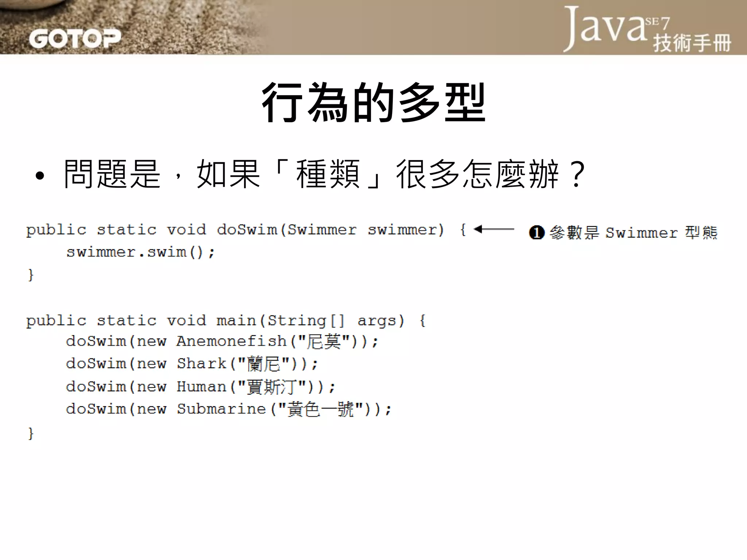The image size is (747, 560).
Task: Click the bullet point before 問題是
Action: click(40, 176)
